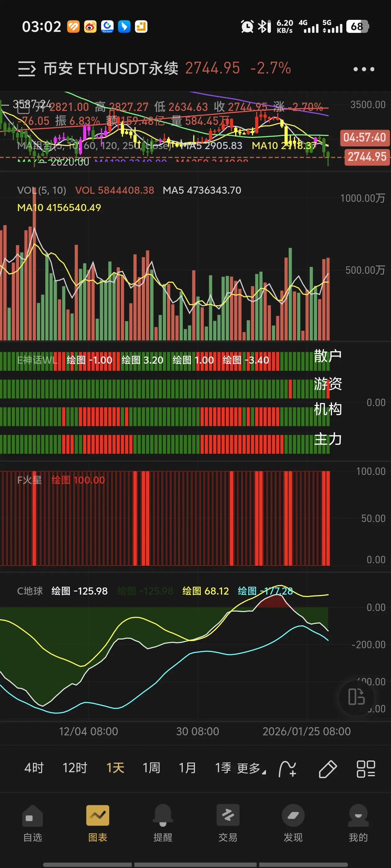Tap the floating rotate screen button
Screen dimensions: 391x868
(x=356, y=697)
